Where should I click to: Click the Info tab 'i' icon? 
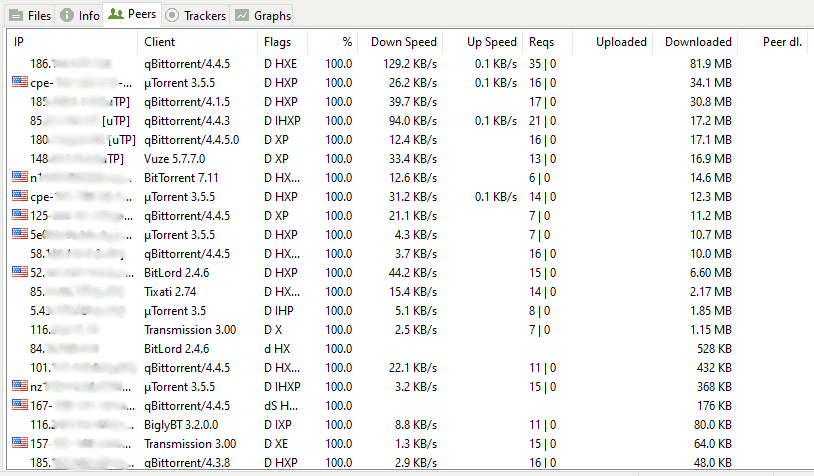tap(67, 15)
